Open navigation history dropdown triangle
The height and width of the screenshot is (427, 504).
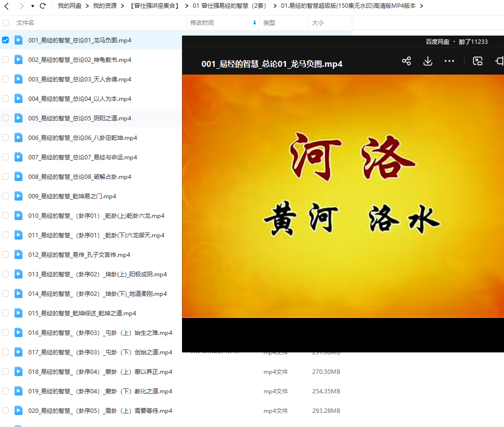(x=33, y=6)
